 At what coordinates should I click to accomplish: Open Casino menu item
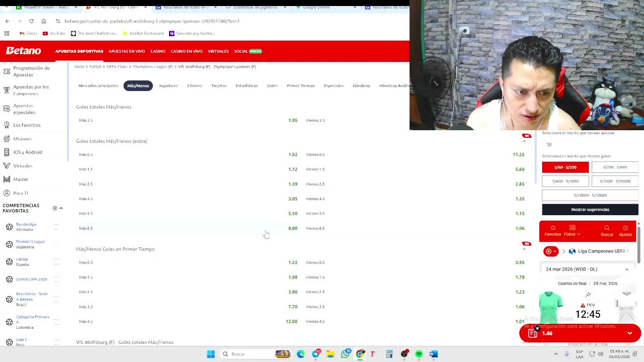[157, 51]
